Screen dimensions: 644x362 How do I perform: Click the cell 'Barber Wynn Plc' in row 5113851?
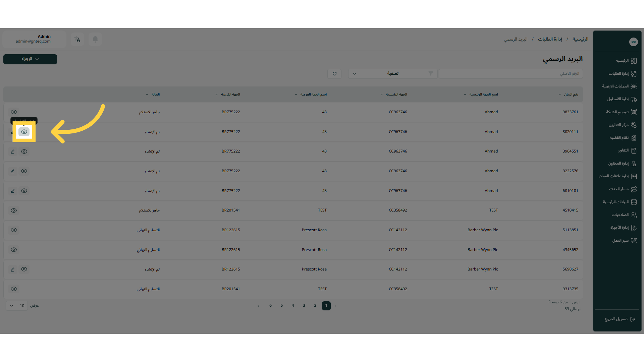(483, 230)
